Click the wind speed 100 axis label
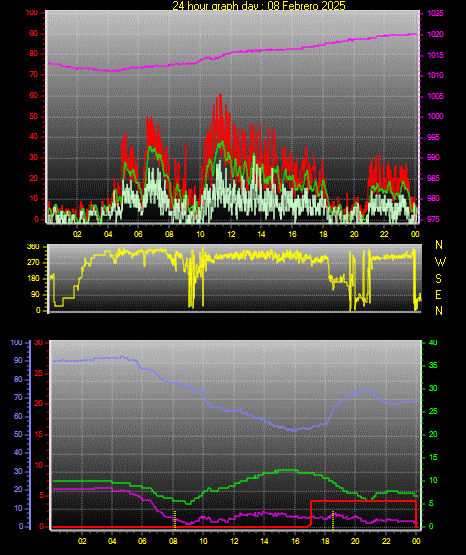The height and width of the screenshot is (555, 466). point(31,13)
